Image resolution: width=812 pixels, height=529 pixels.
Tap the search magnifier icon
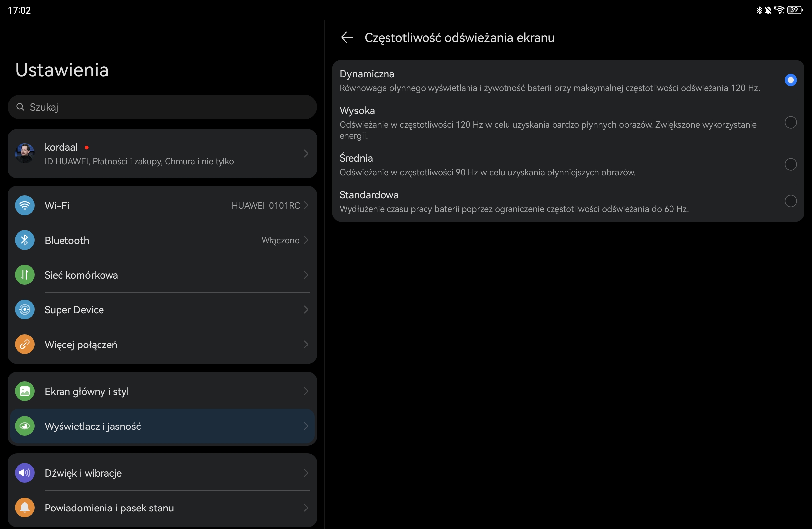click(20, 107)
